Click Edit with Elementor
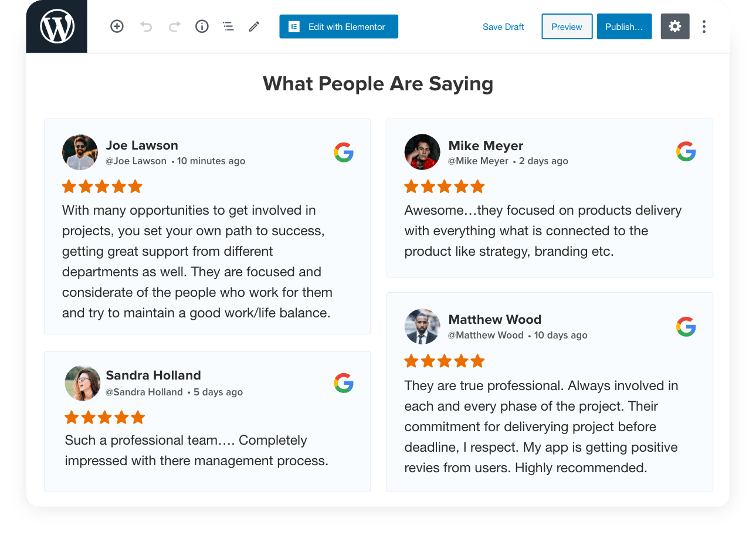The image size is (756, 535). 338,26
